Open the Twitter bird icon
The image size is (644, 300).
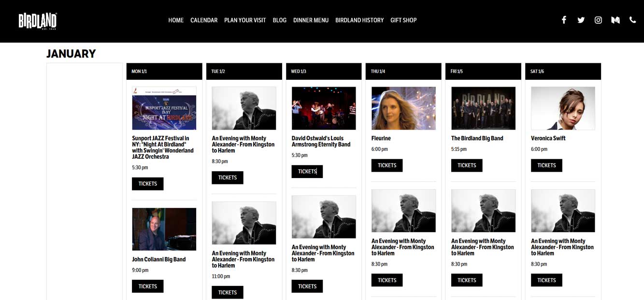581,20
